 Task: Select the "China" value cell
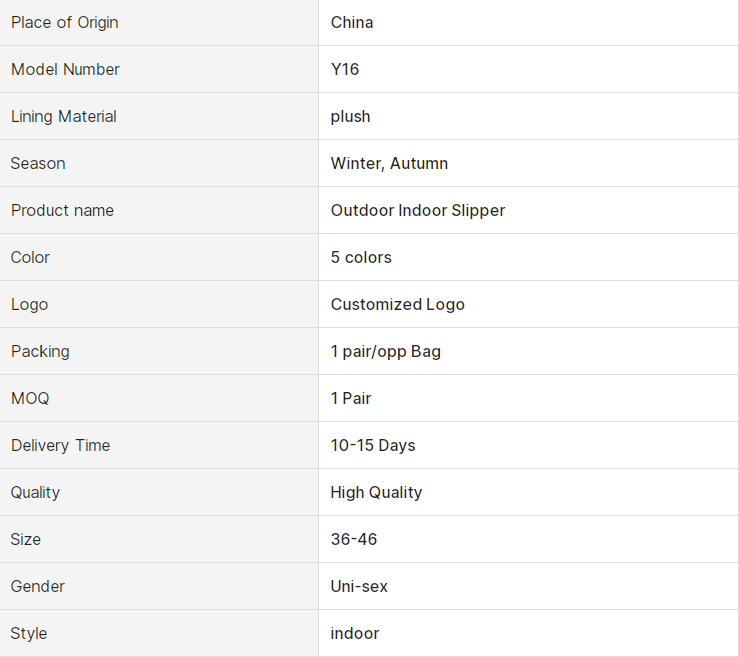[x=352, y=22]
